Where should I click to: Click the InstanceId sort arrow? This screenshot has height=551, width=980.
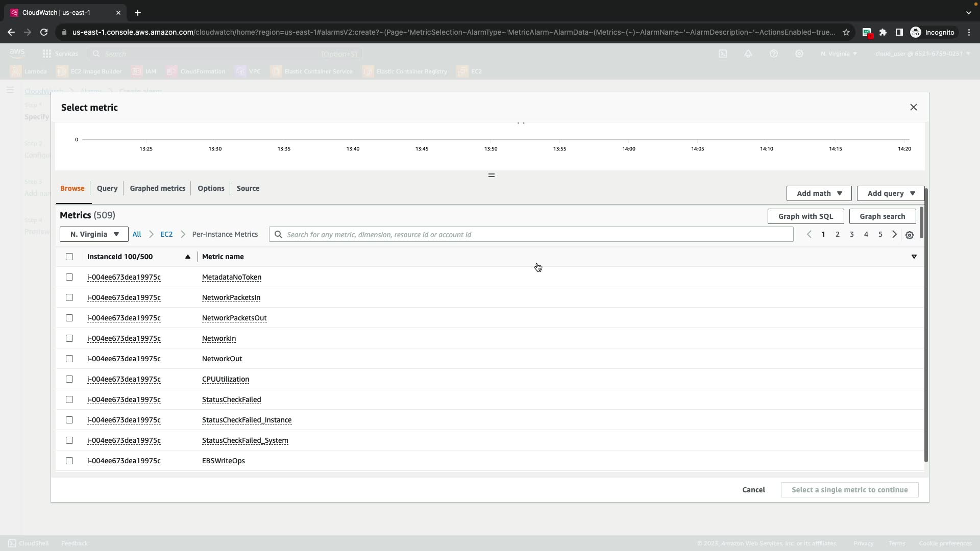[x=187, y=257]
